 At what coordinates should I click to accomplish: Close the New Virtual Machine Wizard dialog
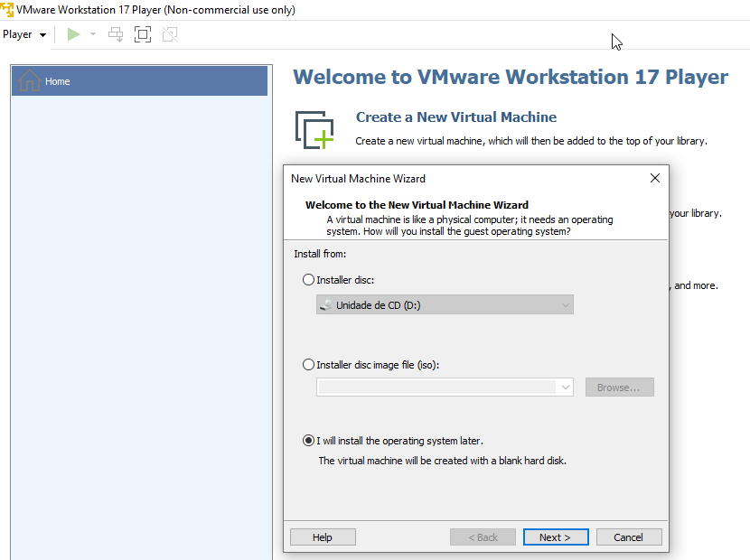point(655,178)
